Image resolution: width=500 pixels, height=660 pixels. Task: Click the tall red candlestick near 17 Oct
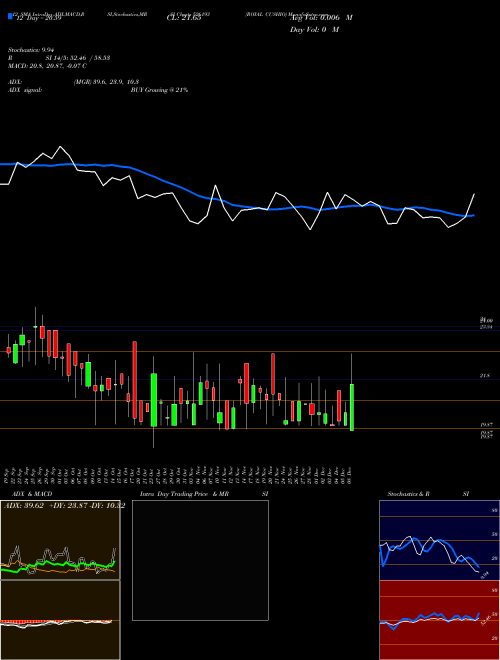coord(135,380)
